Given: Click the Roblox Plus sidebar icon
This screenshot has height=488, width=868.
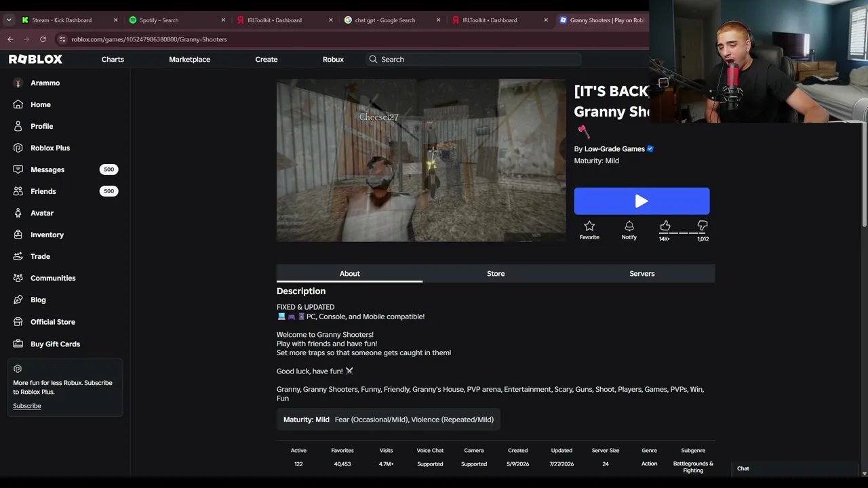Looking at the screenshot, I should [18, 148].
